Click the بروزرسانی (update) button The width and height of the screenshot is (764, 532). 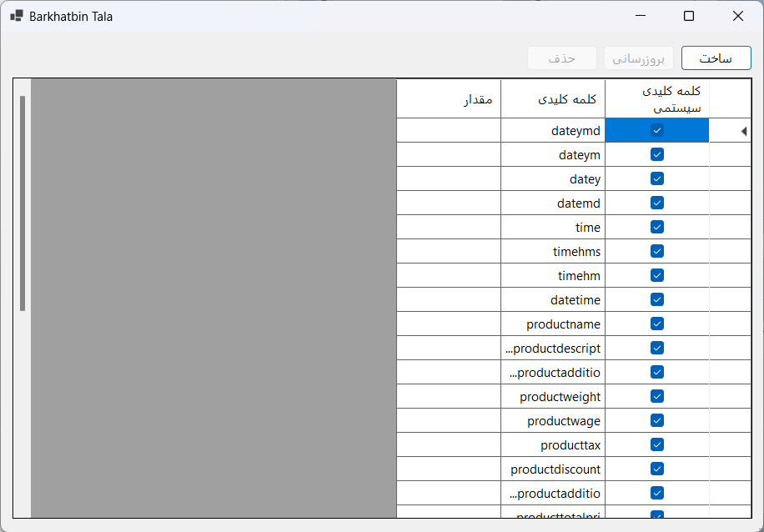coord(639,58)
